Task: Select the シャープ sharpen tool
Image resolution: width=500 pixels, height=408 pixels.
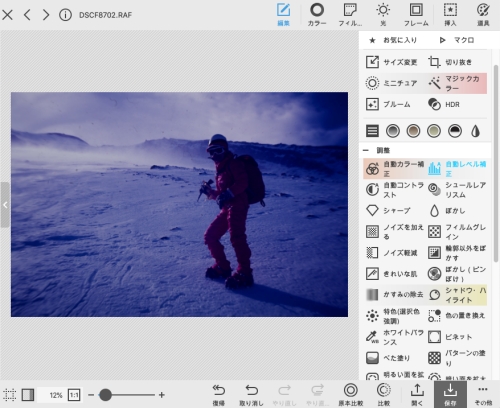Action: 392,211
